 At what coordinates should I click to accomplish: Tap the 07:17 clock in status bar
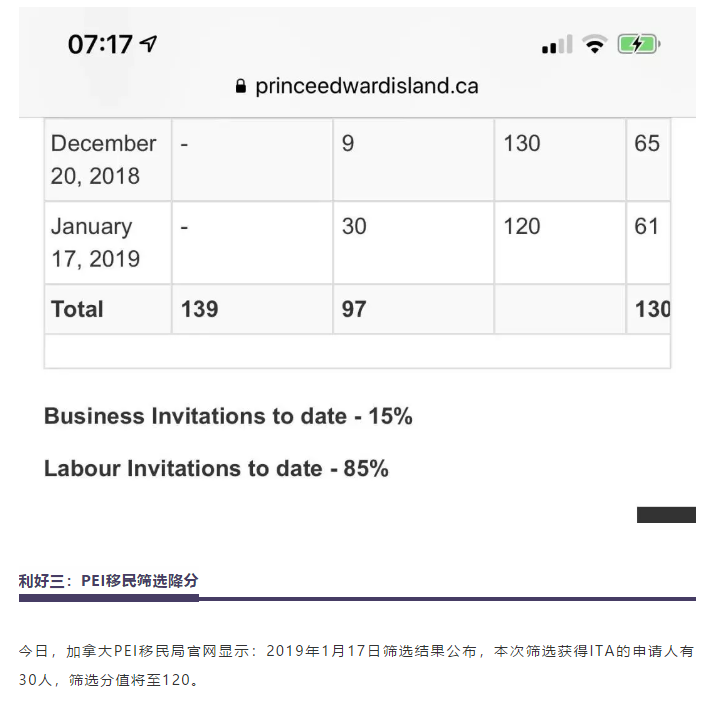100,44
